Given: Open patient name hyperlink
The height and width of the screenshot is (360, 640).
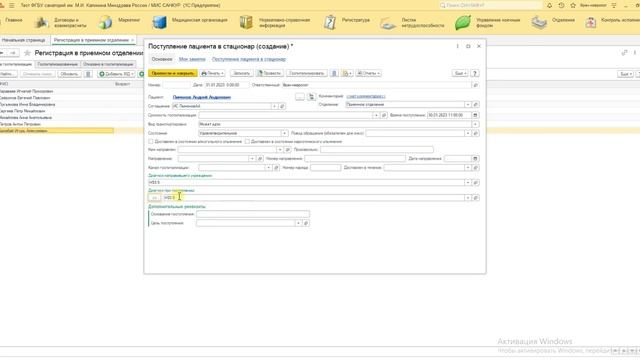Looking at the screenshot, I should (202, 97).
